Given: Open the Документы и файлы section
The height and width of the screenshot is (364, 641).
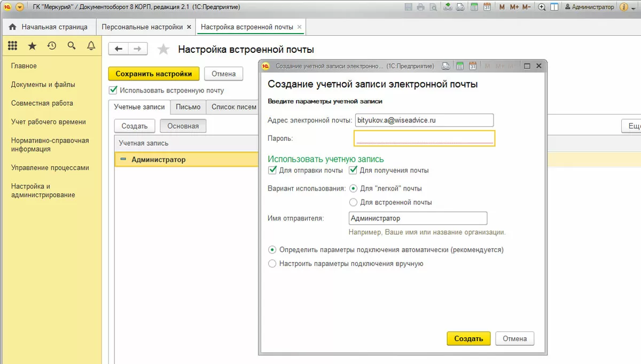Looking at the screenshot, I should pyautogui.click(x=43, y=85).
